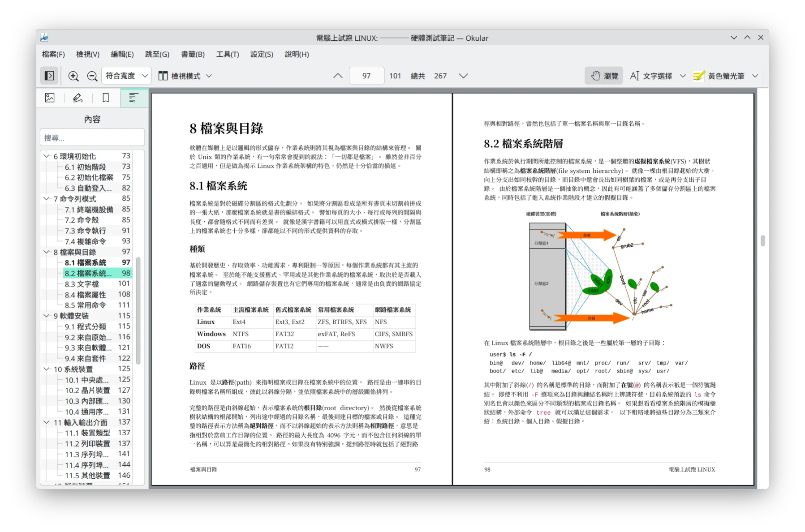
Task: Open the 符合寬度 zoom dropdown
Action: point(126,76)
